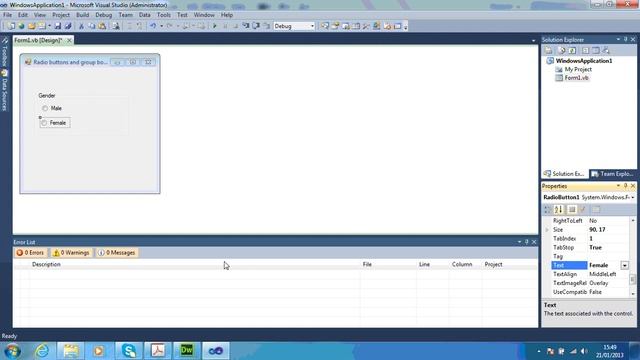The height and width of the screenshot is (360, 640).
Task: Toggle the 0 Warnings filter
Action: [x=71, y=253]
